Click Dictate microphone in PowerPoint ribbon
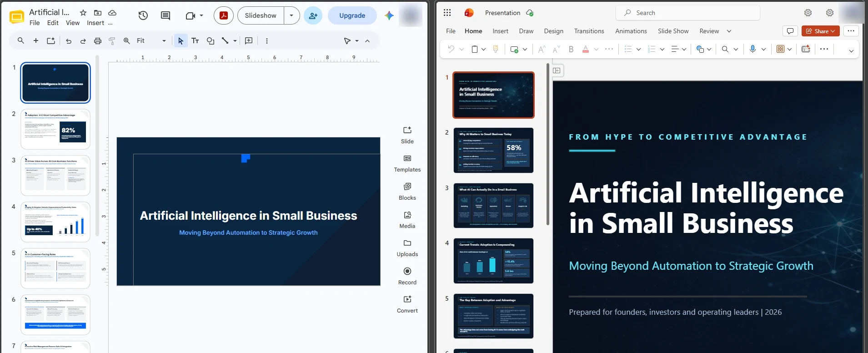 pyautogui.click(x=753, y=49)
